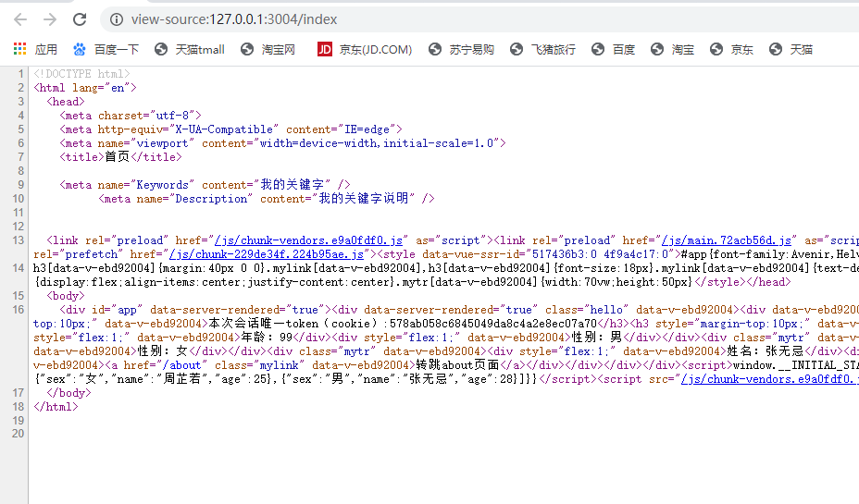This screenshot has width=859, height=504.
Task: Open /js/chunk-229de34f.224b95ae.js prefetch link
Action: pyautogui.click(x=267, y=254)
